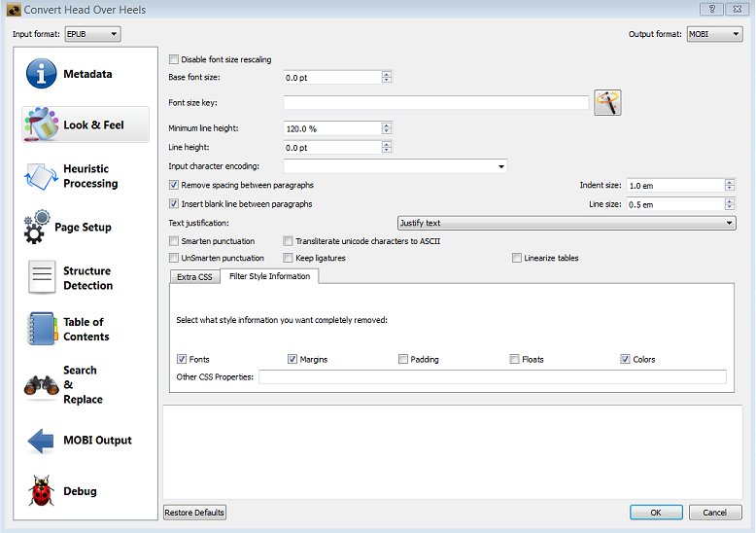Viewport: 756px width, 533px height.
Task: Click the Indent size value field
Action: tap(675, 186)
